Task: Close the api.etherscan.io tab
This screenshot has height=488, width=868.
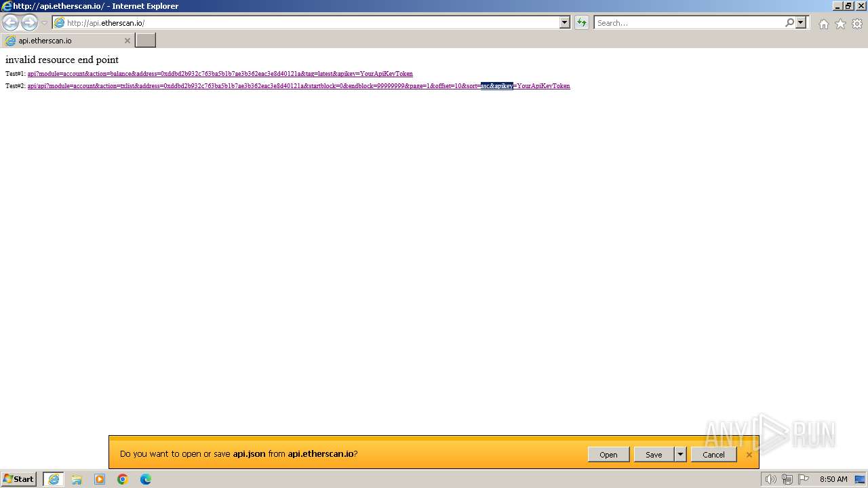Action: click(127, 41)
